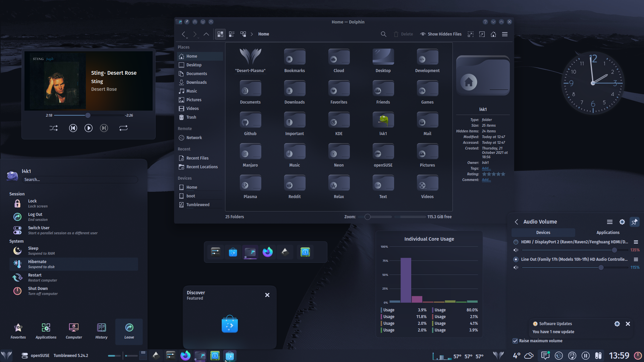Open Dolphin window help button
644x362 pixels.
tap(485, 22)
